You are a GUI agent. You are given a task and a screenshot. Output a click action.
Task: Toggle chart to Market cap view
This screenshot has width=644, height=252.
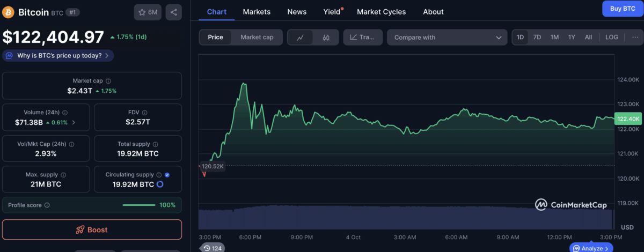click(x=257, y=37)
